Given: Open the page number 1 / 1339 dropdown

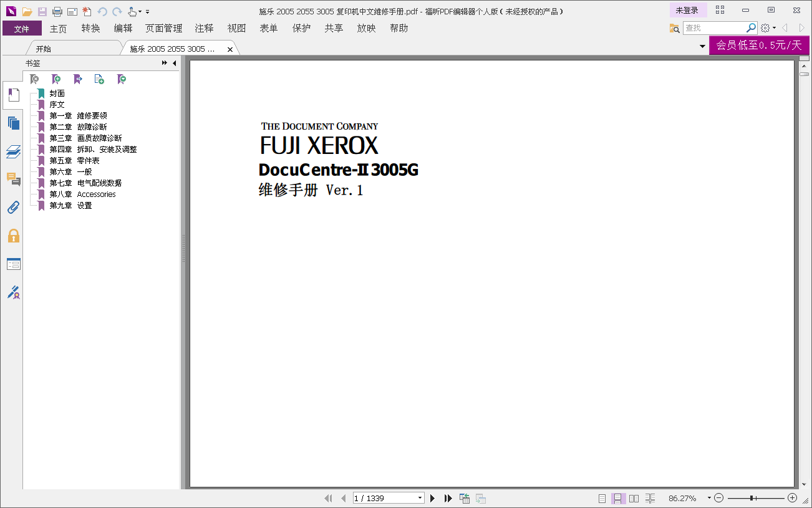Looking at the screenshot, I should [x=420, y=498].
